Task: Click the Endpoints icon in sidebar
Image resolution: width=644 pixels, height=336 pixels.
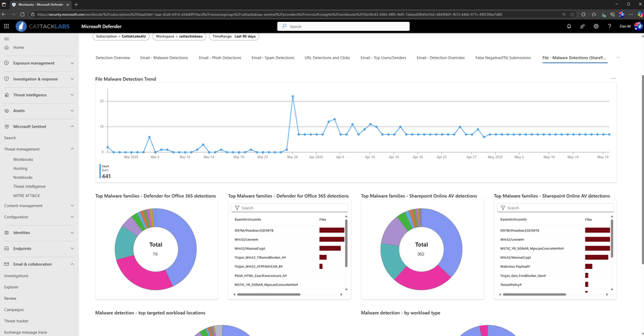Action: click(6, 249)
